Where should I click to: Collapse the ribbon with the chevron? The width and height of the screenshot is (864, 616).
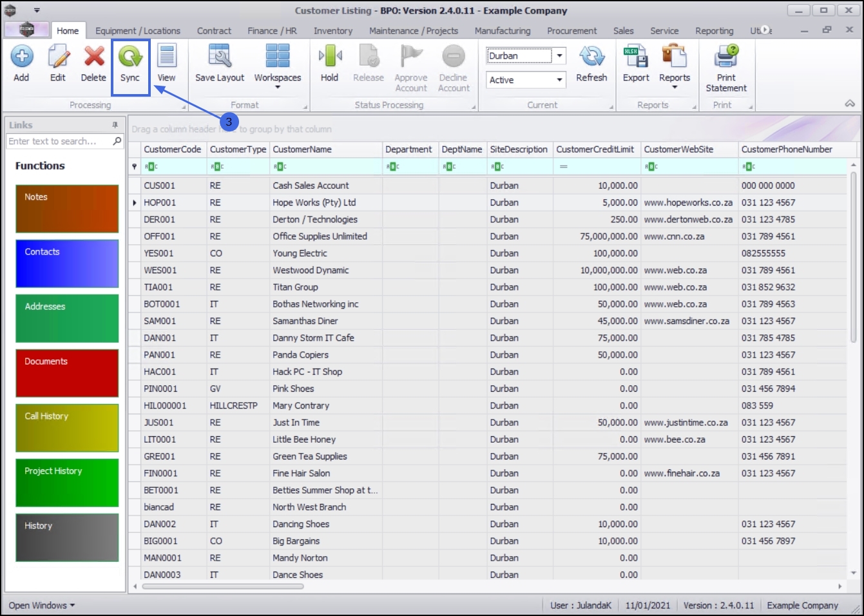coord(850,104)
